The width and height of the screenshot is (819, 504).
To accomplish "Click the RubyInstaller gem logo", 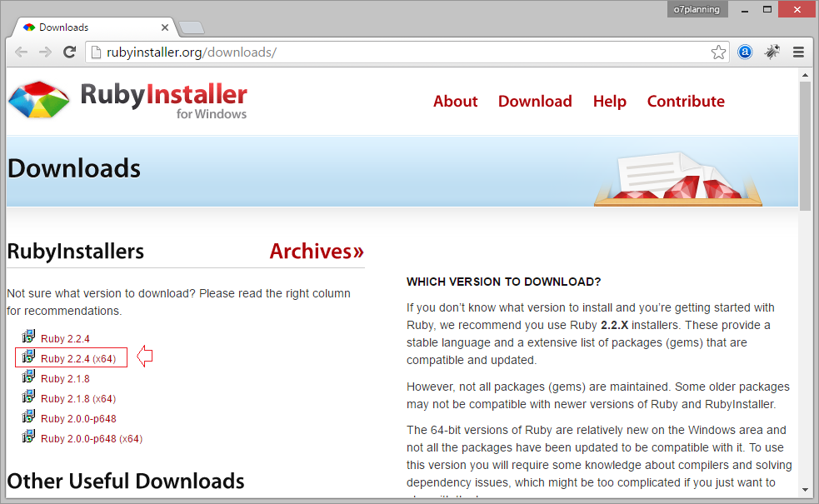I will pos(38,100).
